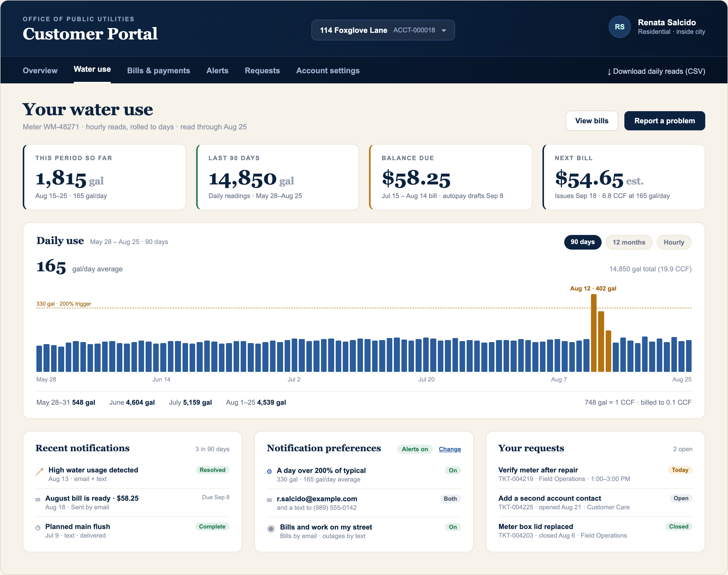728x575 pixels.
Task: Click the 330 gal 200% trigger label
Action: pos(64,304)
